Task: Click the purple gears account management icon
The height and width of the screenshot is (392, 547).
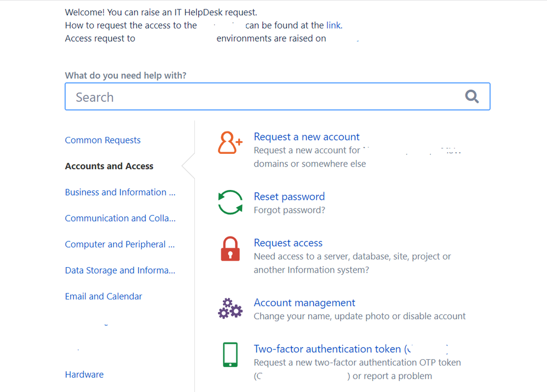Action: coord(230,309)
